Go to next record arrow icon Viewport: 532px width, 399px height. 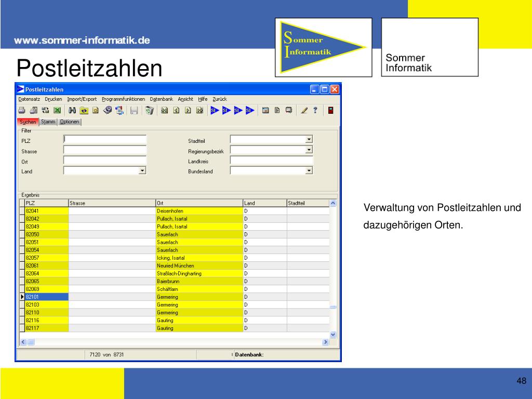coord(188,110)
